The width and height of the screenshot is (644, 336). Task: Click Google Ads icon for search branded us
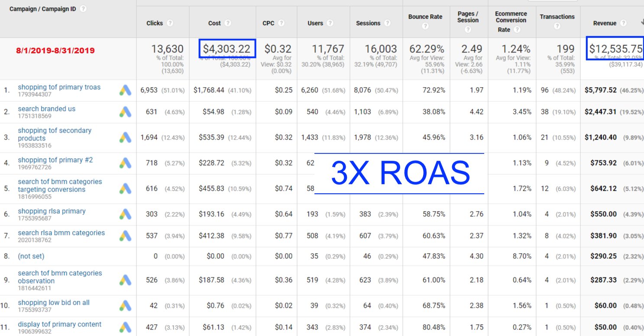point(125,112)
